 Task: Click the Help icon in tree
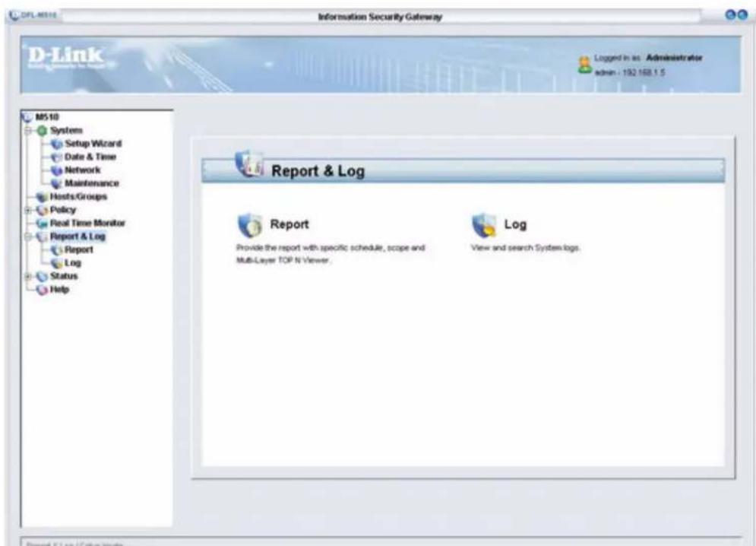pyautogui.click(x=43, y=290)
